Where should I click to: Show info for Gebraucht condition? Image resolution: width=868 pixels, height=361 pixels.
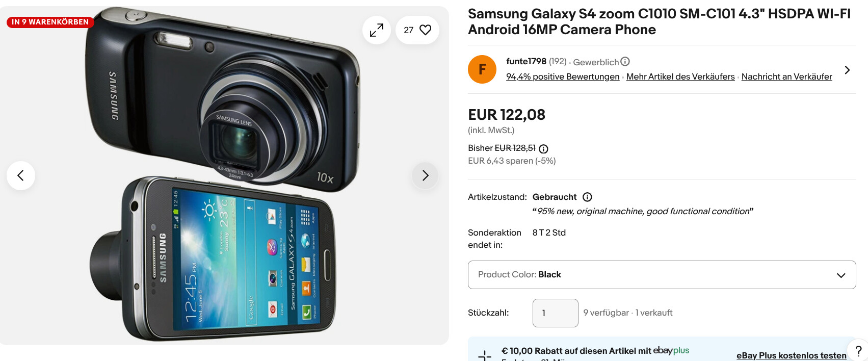587,197
